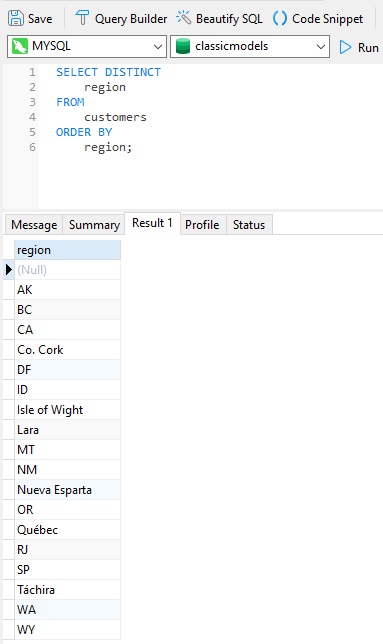Click the 'region;' text on line 6
Screen dimensions: 383x644
108,147
